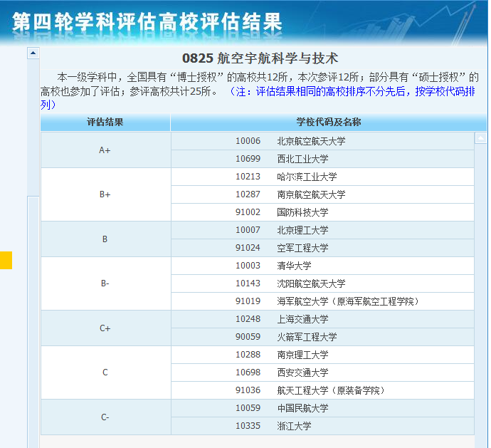The image size is (491, 448).
Task: Click the B+ rating cell
Action: pyautogui.click(x=105, y=194)
